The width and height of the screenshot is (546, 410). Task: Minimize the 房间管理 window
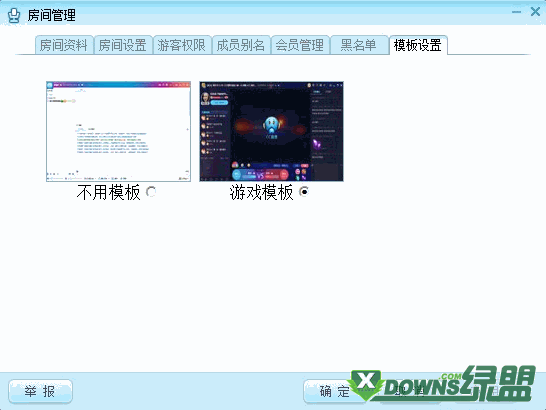tap(516, 12)
